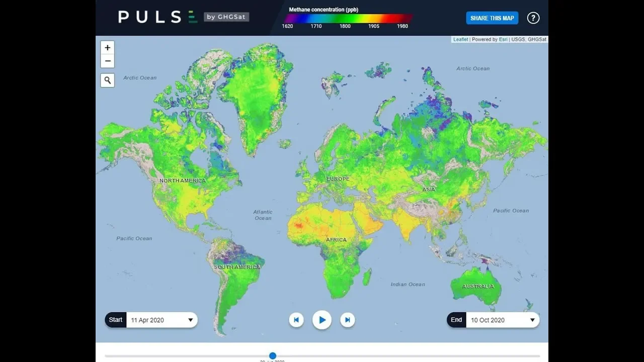
Task: Zoom out of the map
Action: (107, 61)
